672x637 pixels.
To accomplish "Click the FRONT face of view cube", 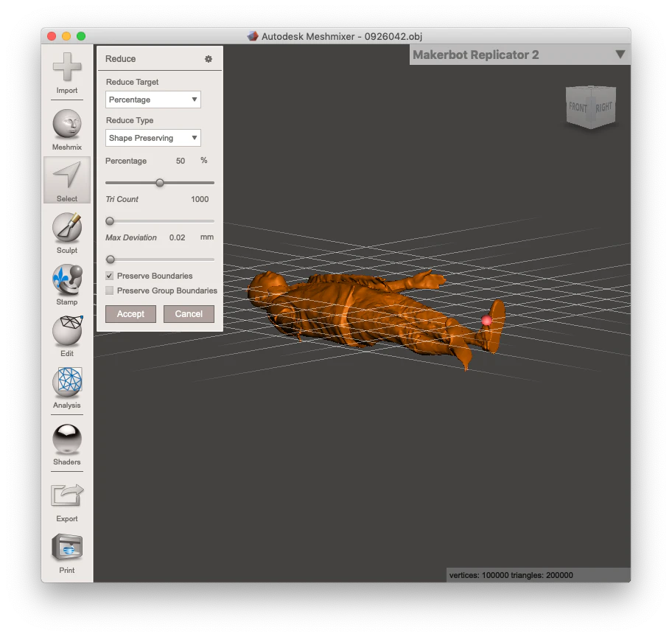I will coord(578,107).
